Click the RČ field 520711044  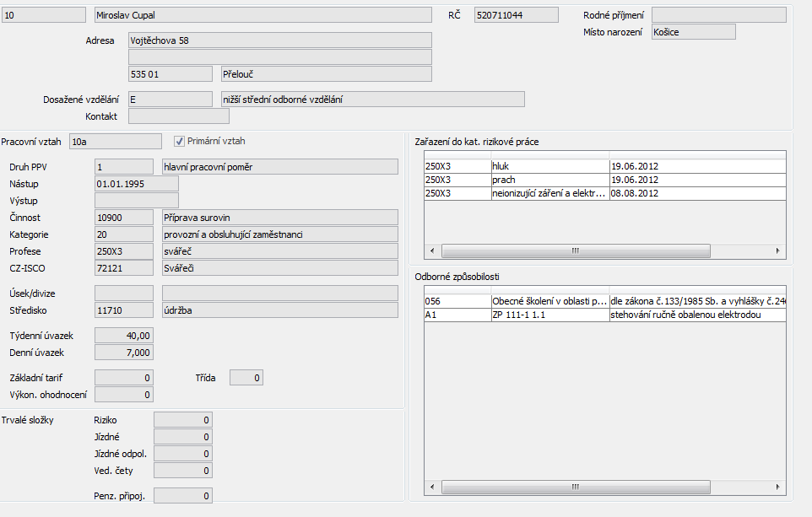pos(516,15)
